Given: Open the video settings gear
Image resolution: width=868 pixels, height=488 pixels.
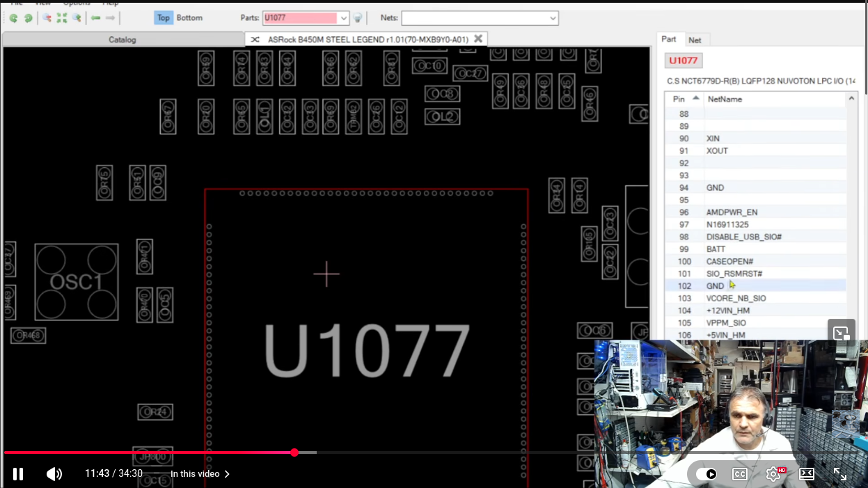Looking at the screenshot, I should tap(773, 474).
